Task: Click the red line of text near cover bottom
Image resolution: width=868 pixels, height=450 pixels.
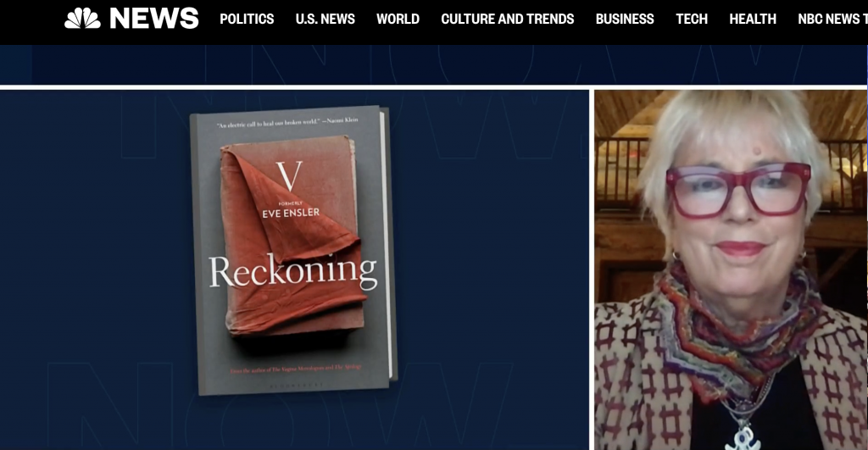Action: click(x=296, y=368)
